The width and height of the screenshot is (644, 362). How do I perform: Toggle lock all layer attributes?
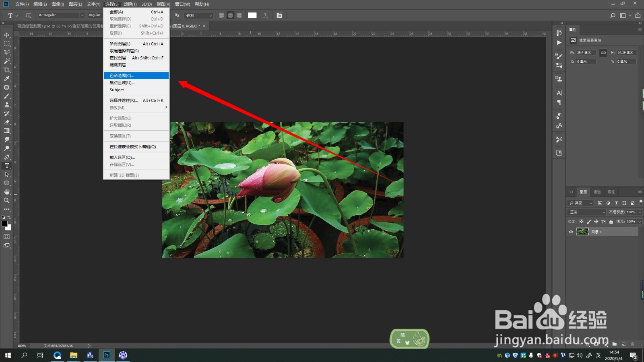[611, 222]
